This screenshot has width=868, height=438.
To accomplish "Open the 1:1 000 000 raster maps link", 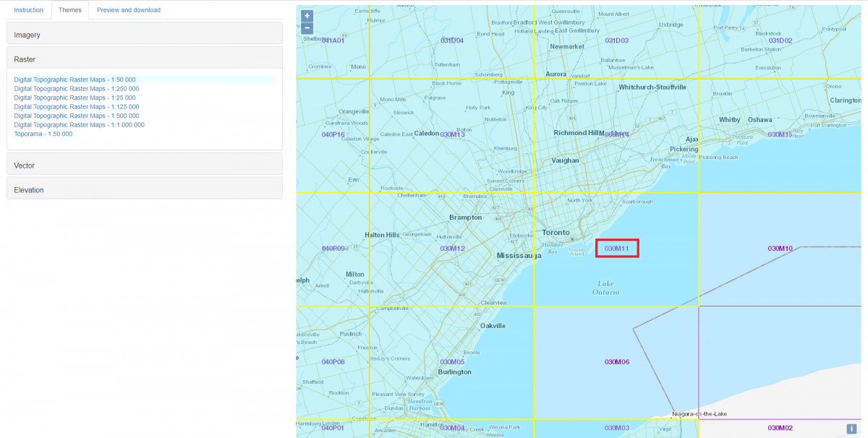I will 79,124.
